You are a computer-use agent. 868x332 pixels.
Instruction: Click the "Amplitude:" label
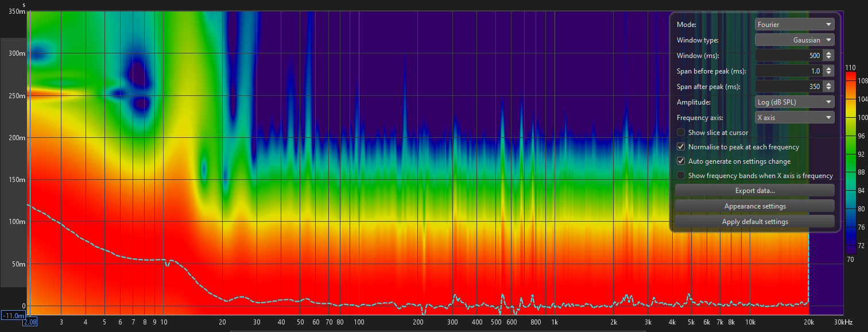coord(694,102)
